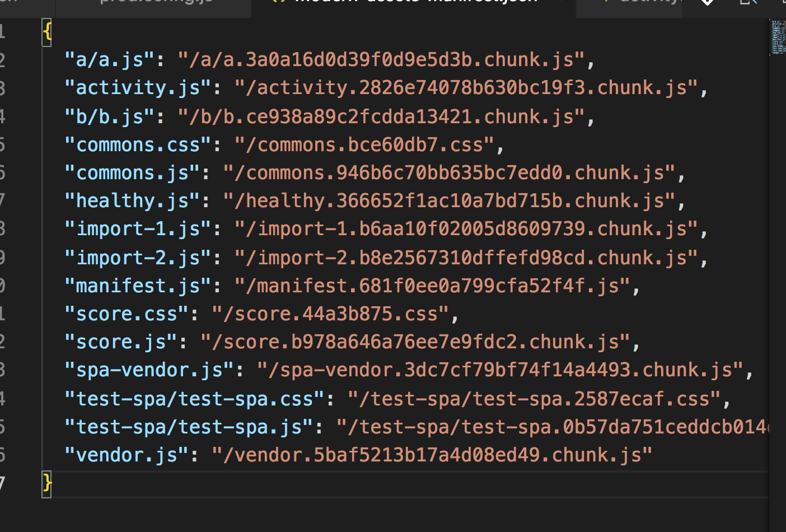Click the opening curly brace of the JSON
Viewport: 786px width, 532px height.
47,31
